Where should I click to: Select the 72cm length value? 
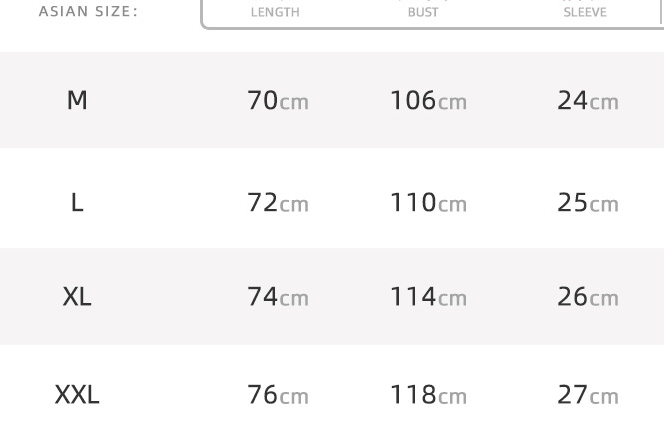[x=277, y=202]
